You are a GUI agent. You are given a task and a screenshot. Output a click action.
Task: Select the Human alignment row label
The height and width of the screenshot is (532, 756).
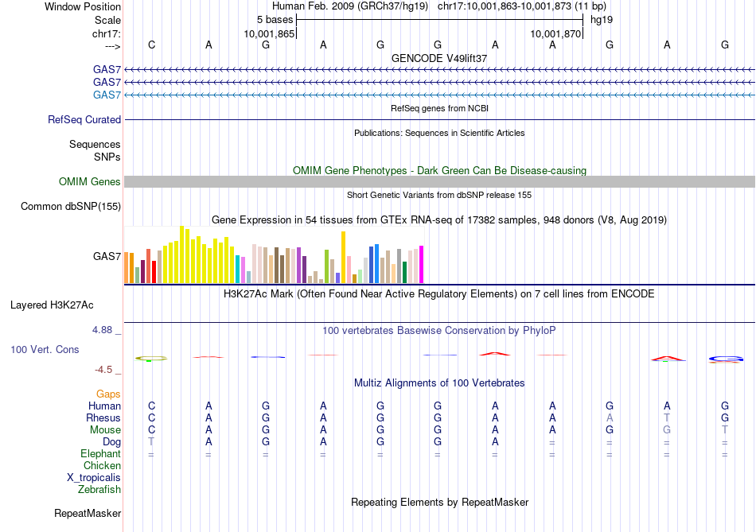click(x=104, y=406)
